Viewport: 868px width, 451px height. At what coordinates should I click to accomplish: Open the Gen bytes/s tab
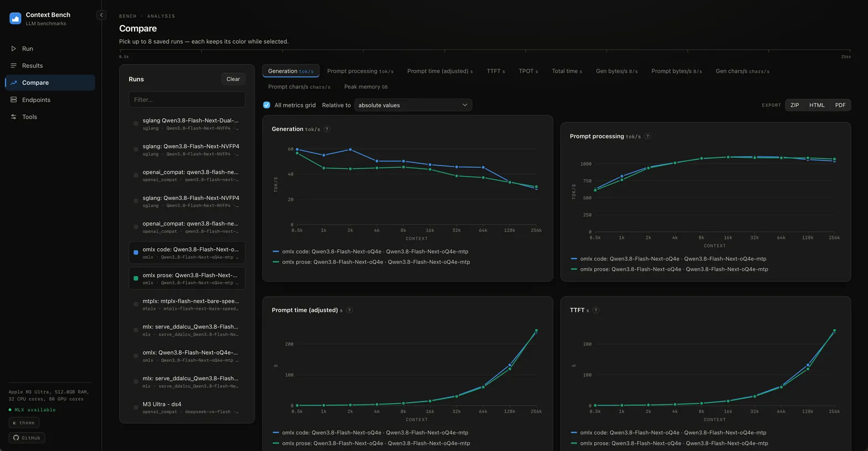[617, 71]
